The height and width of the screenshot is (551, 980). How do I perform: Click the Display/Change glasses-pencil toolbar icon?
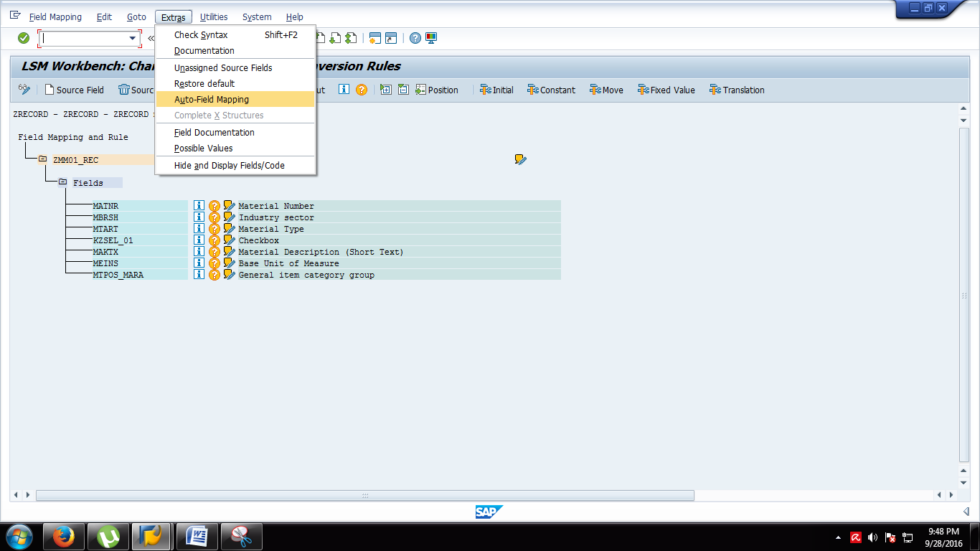coord(24,90)
